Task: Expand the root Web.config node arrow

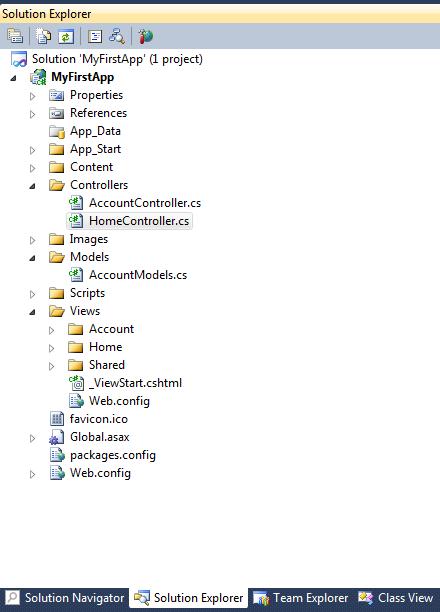Action: (33, 474)
